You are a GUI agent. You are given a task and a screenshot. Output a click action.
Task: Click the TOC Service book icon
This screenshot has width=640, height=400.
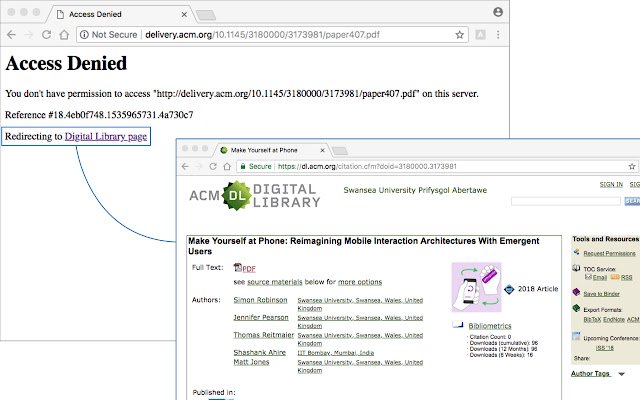[576, 268]
